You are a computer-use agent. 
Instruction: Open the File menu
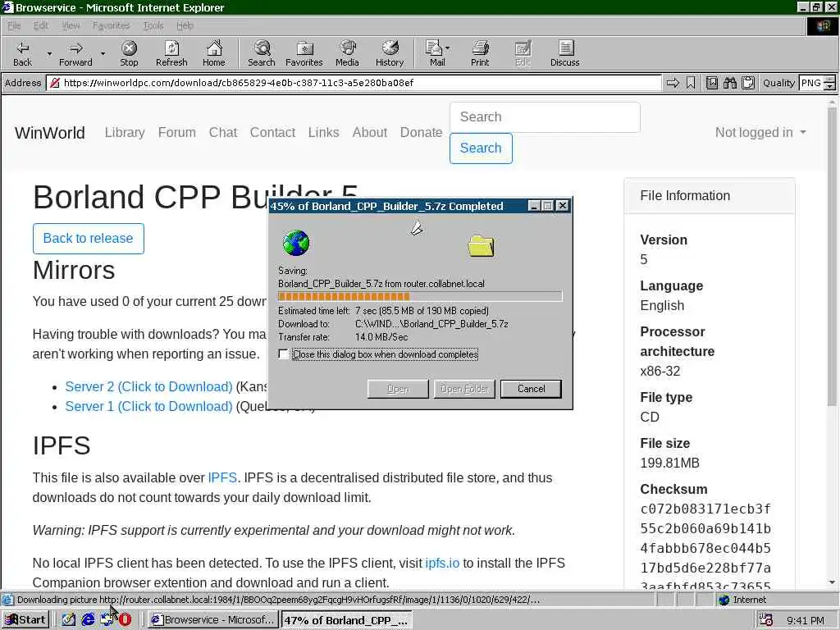(x=14, y=25)
